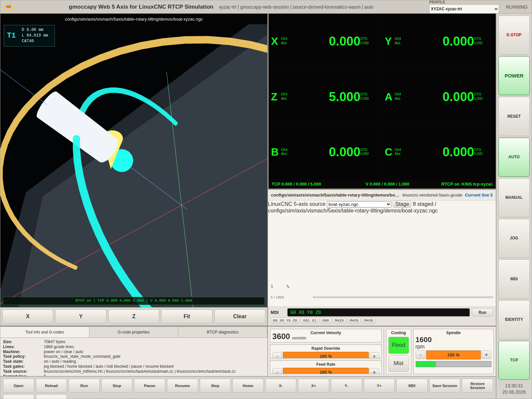The image size is (532, 399).
Task: Increase rapid override with plus
Action: click(x=374, y=355)
